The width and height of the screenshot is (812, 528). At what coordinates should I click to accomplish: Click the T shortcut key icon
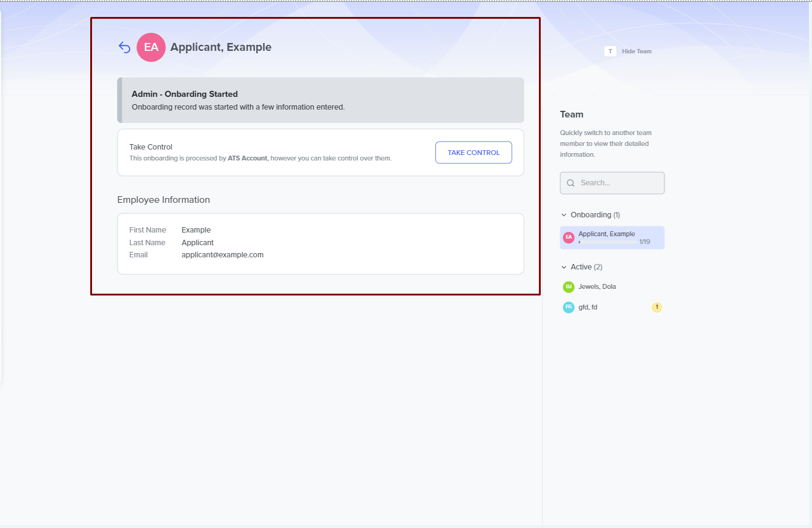pyautogui.click(x=610, y=51)
